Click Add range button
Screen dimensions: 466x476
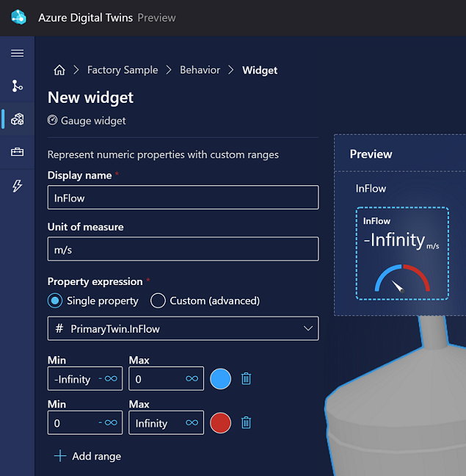pyautogui.click(x=87, y=456)
